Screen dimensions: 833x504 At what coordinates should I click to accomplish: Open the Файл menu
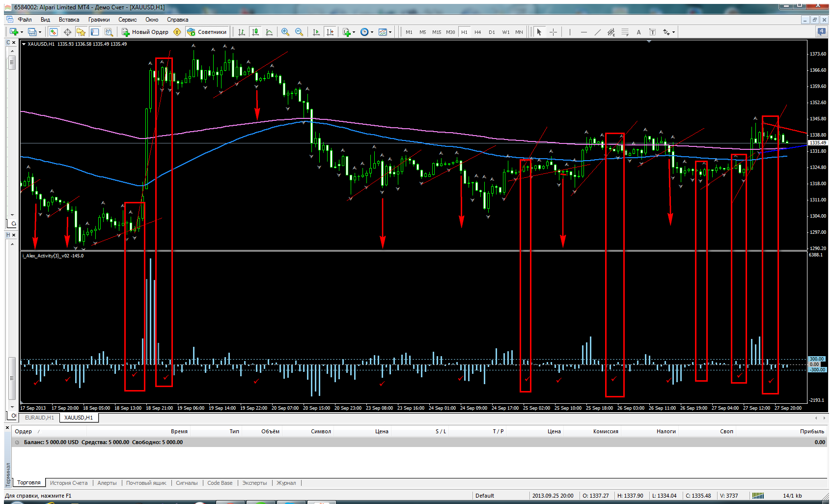(x=25, y=20)
